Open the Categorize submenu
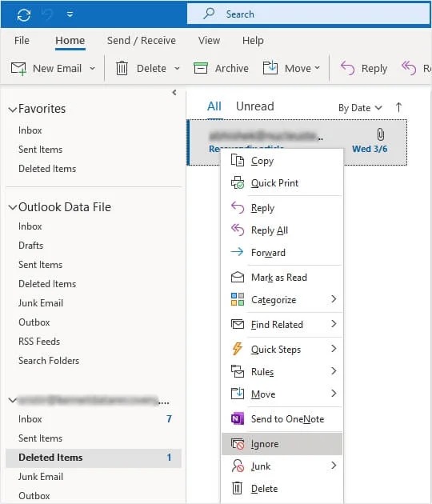Image resolution: width=432 pixels, height=504 pixels. pyautogui.click(x=282, y=299)
